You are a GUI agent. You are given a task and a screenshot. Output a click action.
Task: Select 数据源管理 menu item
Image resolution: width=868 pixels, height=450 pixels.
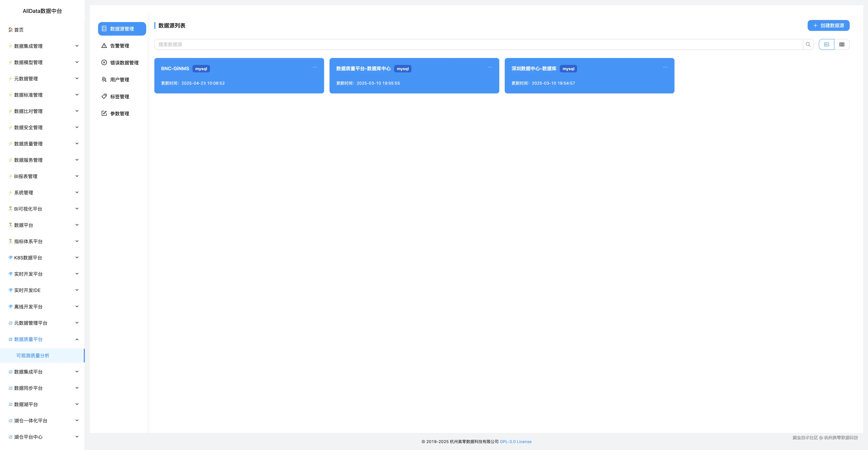122,29
